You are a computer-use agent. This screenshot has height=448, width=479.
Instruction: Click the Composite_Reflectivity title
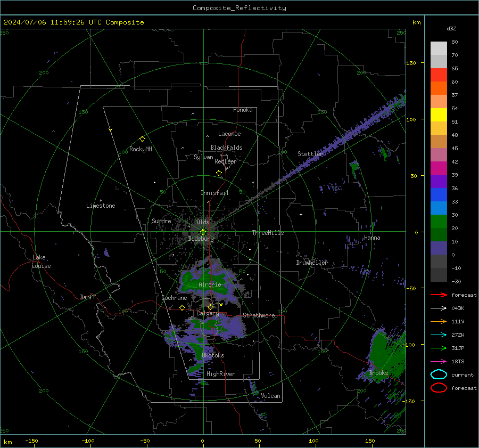[x=239, y=8]
